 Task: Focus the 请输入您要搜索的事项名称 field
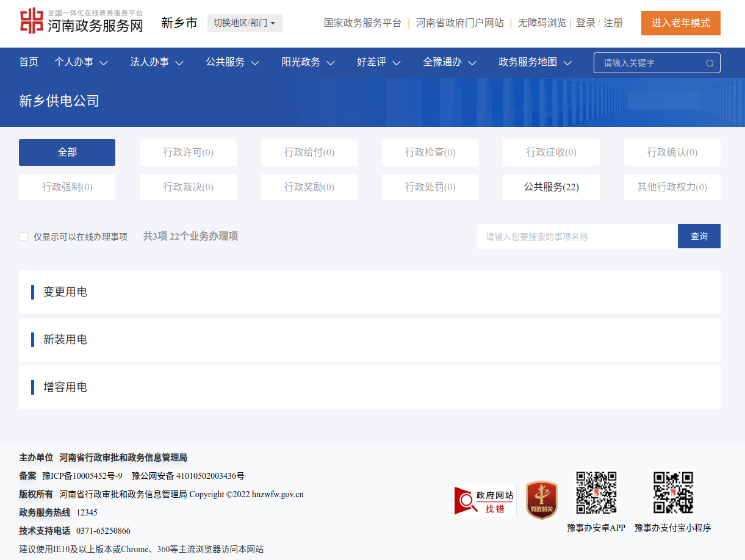click(x=577, y=236)
